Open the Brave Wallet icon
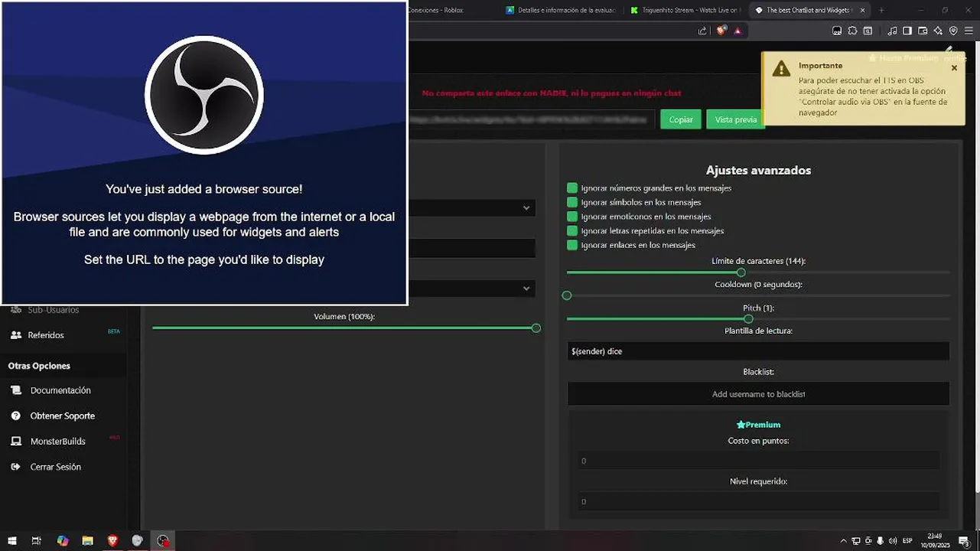The image size is (980, 551). click(x=923, y=31)
